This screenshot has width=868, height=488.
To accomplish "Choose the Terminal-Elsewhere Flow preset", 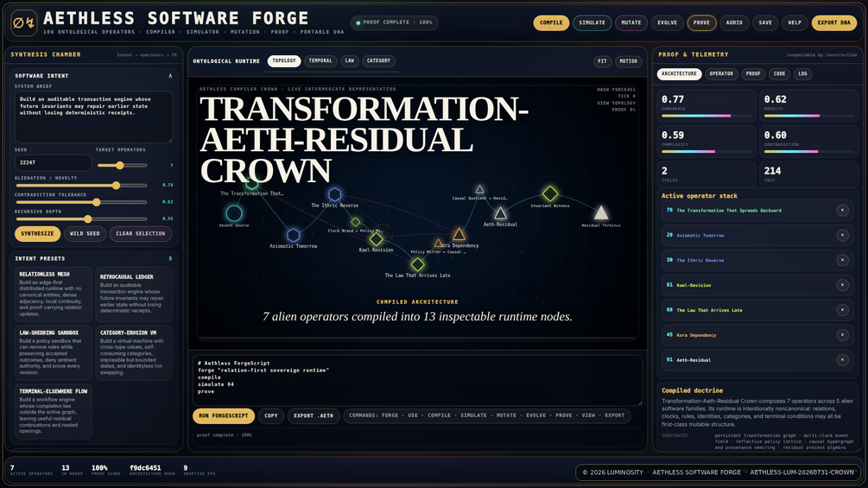I will (54, 412).
